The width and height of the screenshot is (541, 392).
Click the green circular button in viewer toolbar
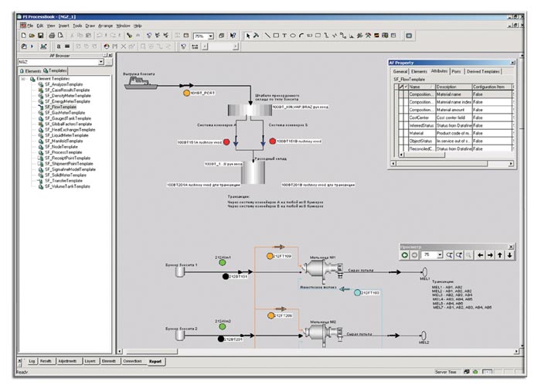[x=405, y=254]
